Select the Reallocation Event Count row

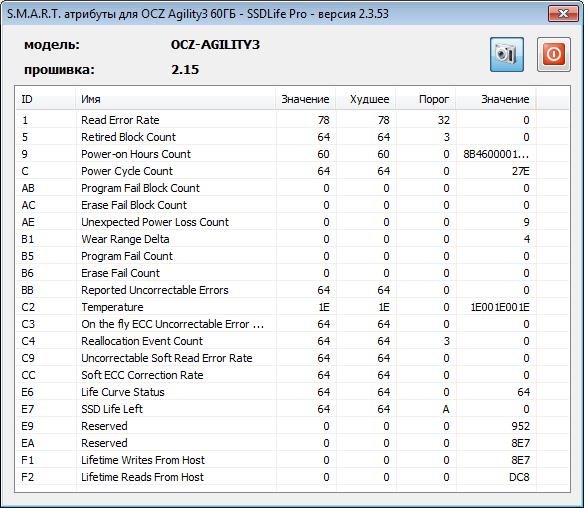point(276,341)
